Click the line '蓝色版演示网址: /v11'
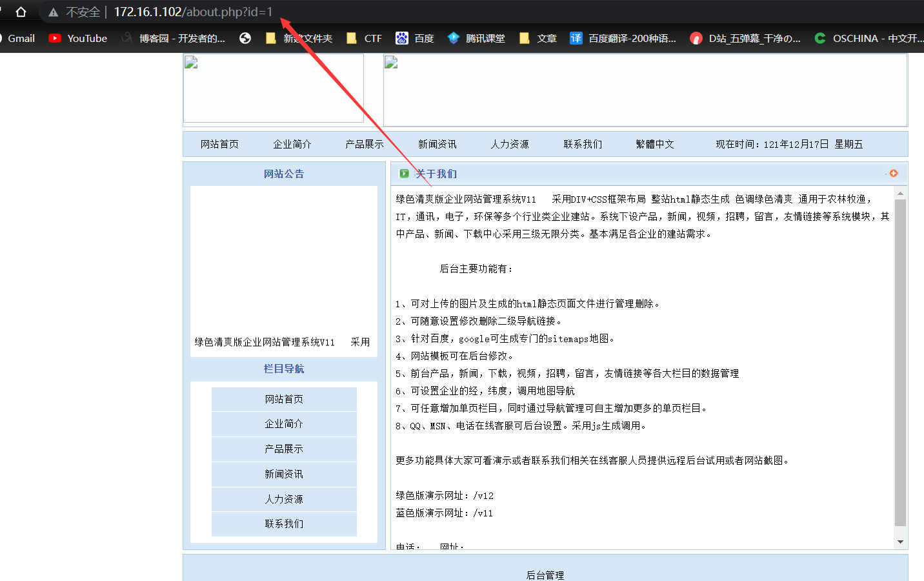Image resolution: width=924 pixels, height=581 pixels. coord(445,513)
